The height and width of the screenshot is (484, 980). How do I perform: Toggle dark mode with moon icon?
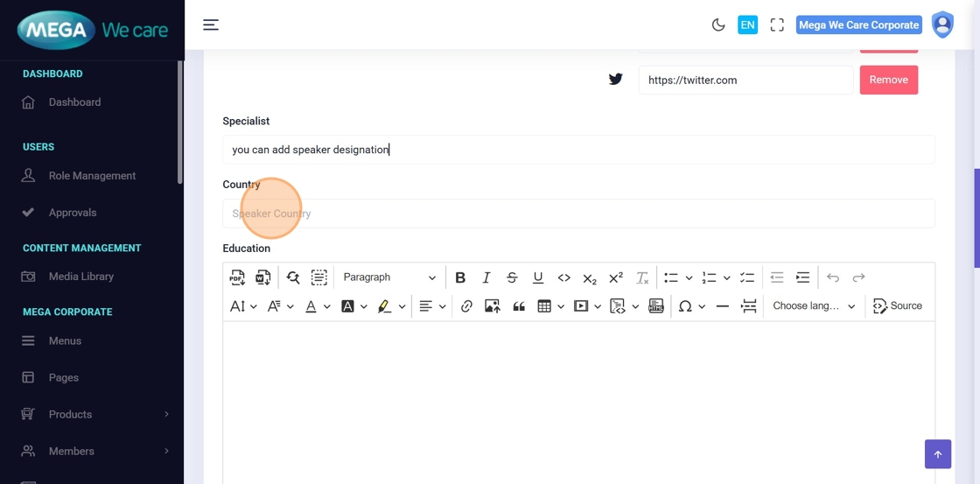pos(718,25)
